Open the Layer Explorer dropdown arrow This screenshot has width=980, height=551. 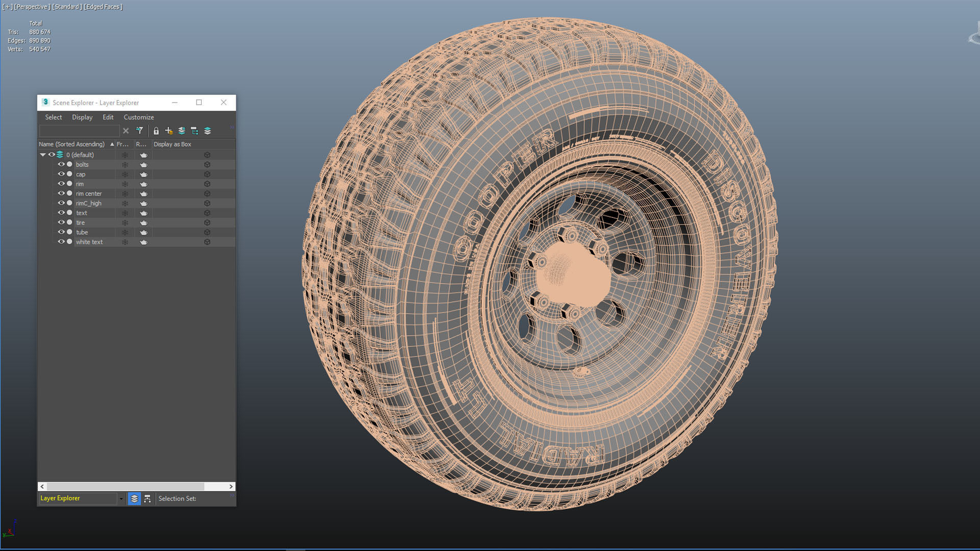pos(121,499)
